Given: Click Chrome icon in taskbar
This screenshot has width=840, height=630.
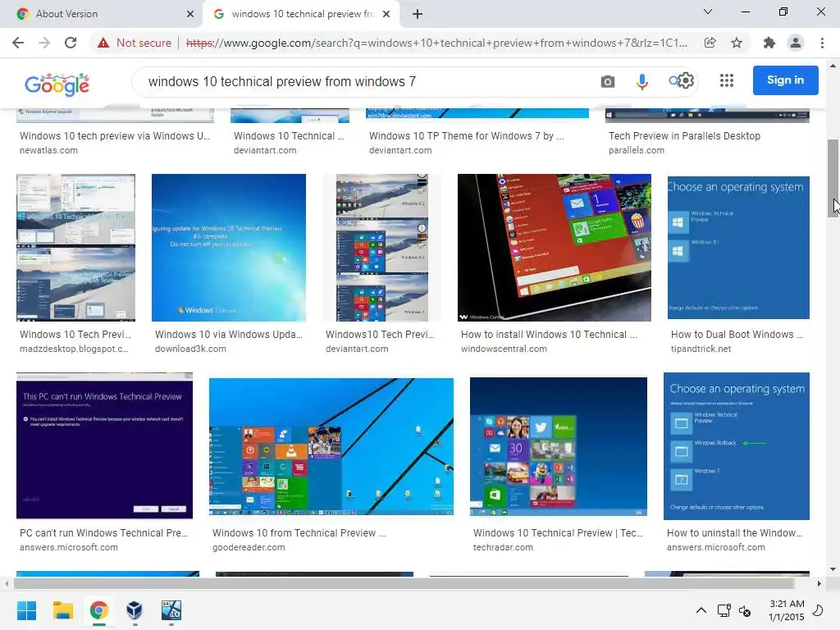Looking at the screenshot, I should tap(98, 610).
